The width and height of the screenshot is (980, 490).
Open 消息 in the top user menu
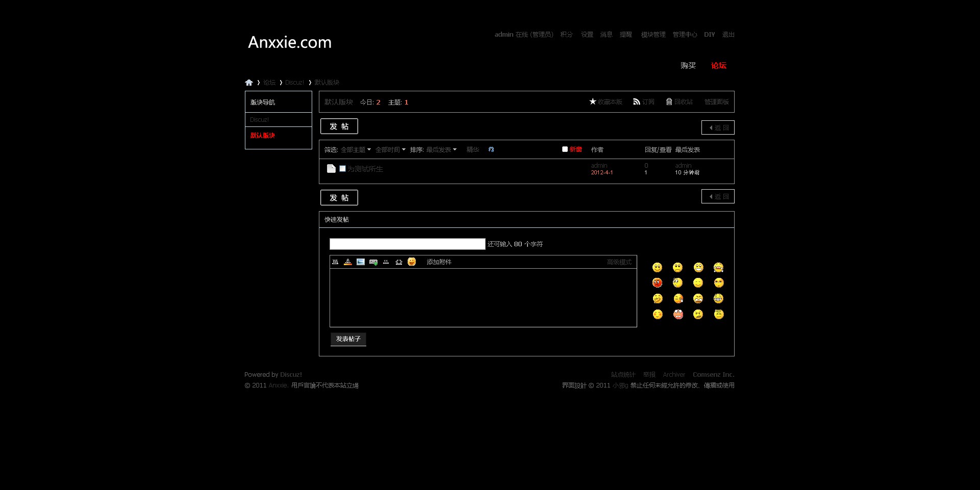click(x=607, y=35)
